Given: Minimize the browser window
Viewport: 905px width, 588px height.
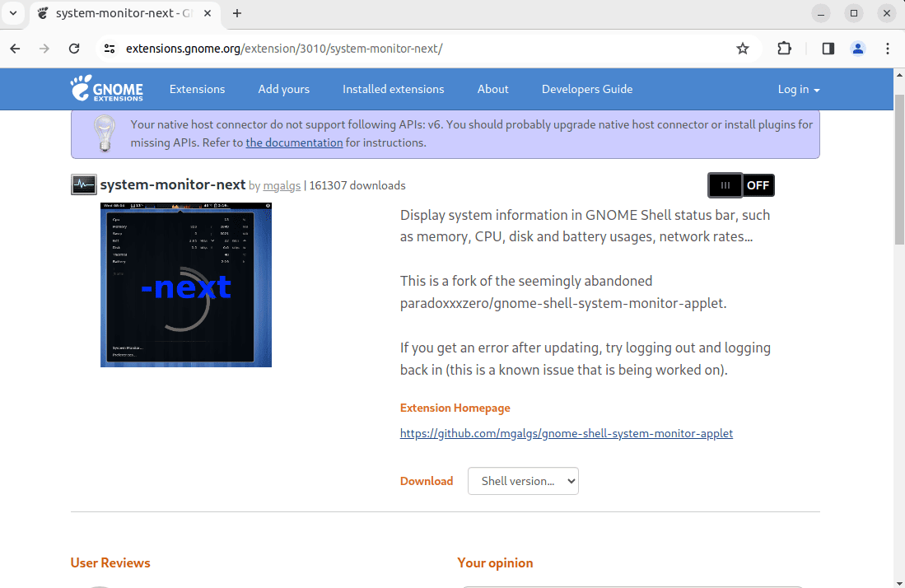Looking at the screenshot, I should click(821, 13).
